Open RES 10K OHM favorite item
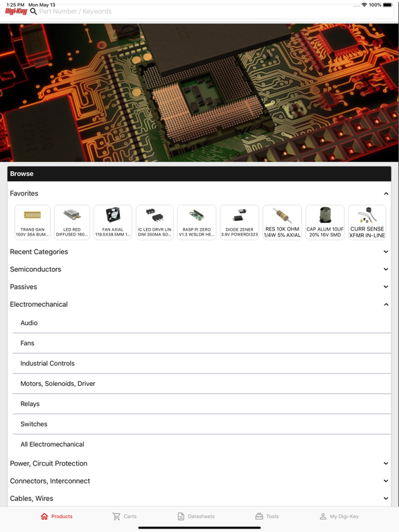 [x=282, y=222]
